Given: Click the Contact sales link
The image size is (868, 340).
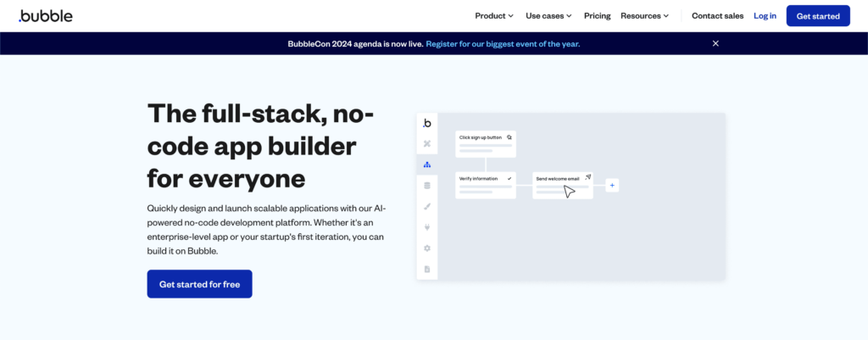Looking at the screenshot, I should point(717,16).
